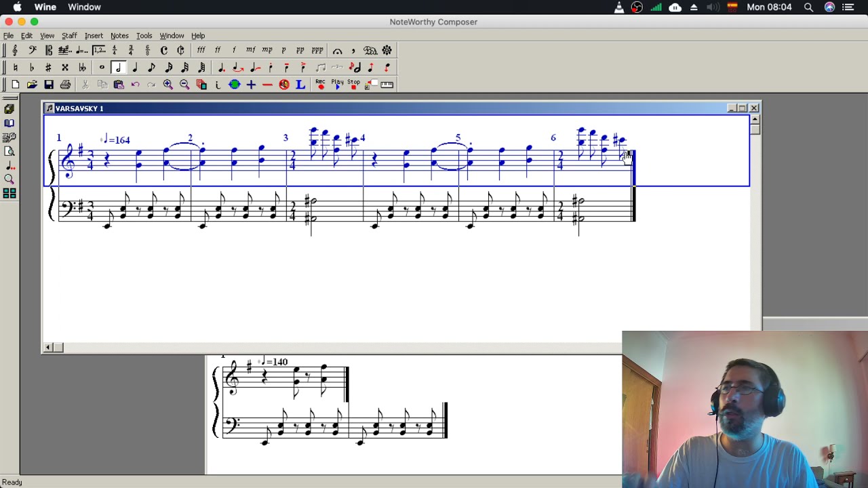Start recording with Rec button

coord(321,84)
